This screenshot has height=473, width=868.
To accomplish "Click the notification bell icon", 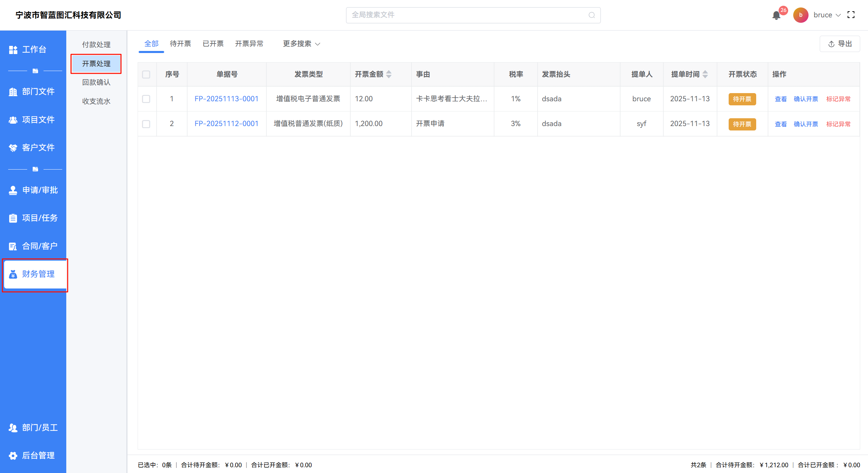I will [776, 15].
